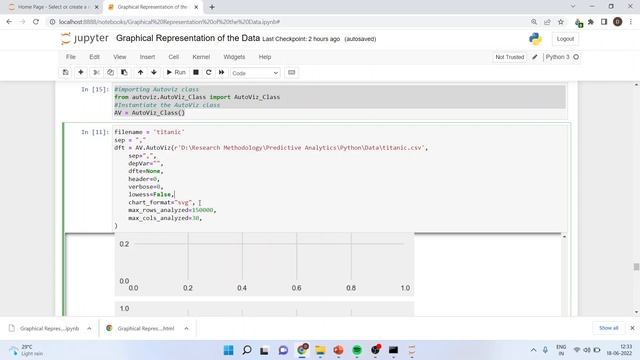The image size is (640, 360).
Task: Copy selected cells icon
Action: 110,73
